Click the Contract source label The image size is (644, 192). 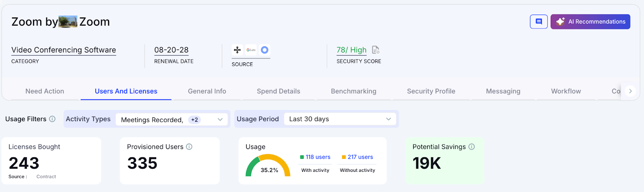[46, 176]
